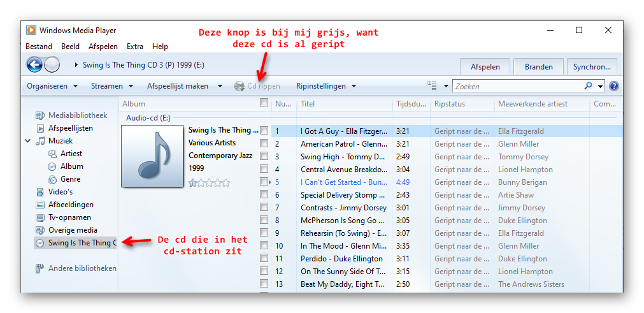The image size is (644, 313).
Task: Open Andere bibliotheken in sidebar
Action: [82, 268]
